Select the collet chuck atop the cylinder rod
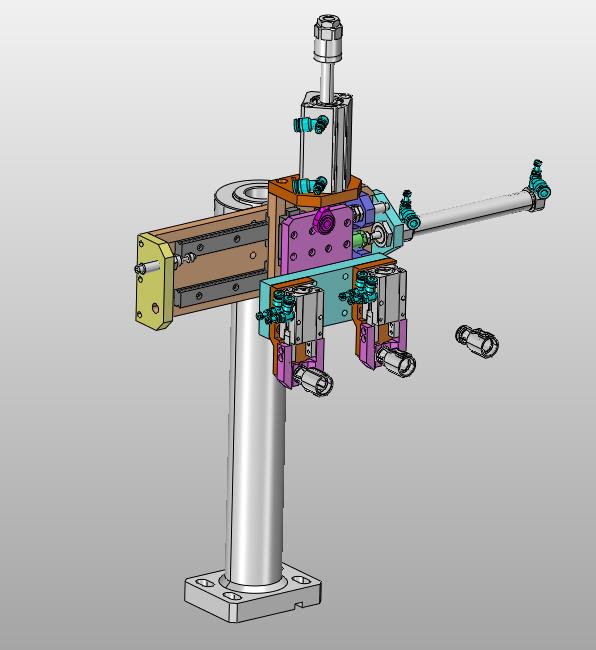 coord(328,38)
